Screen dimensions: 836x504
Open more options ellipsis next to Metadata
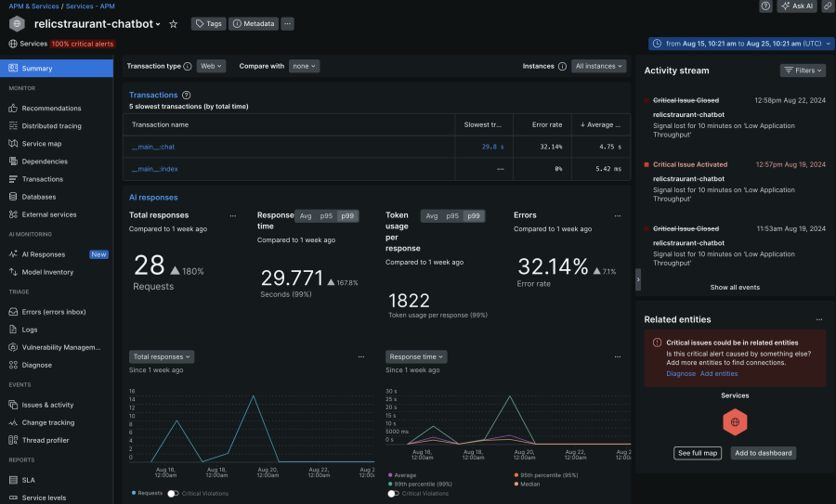coord(287,23)
